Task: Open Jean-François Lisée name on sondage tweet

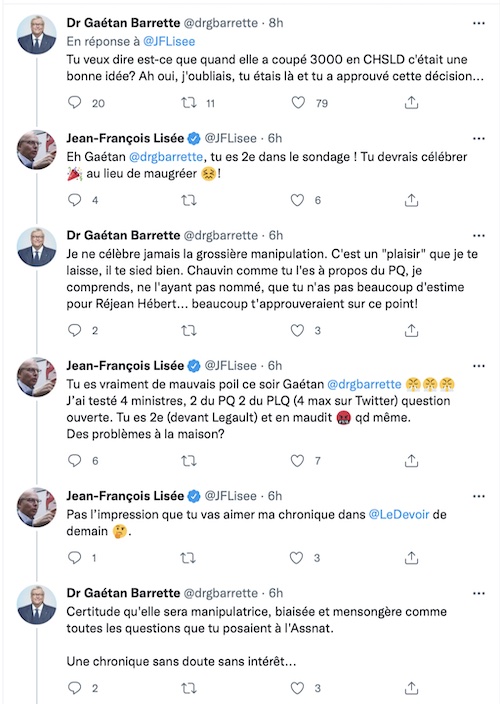Action: pyautogui.click(x=125, y=138)
